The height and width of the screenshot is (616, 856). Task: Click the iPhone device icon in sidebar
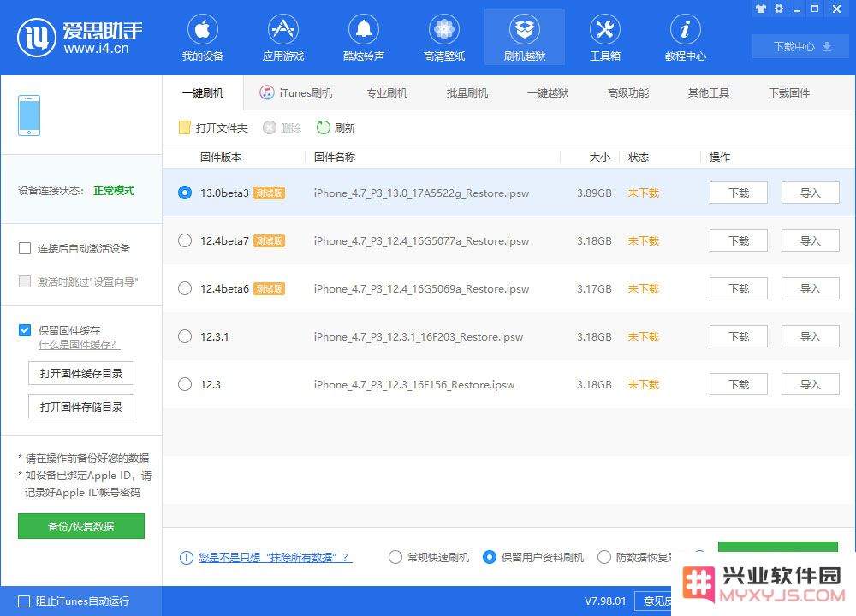pos(29,115)
